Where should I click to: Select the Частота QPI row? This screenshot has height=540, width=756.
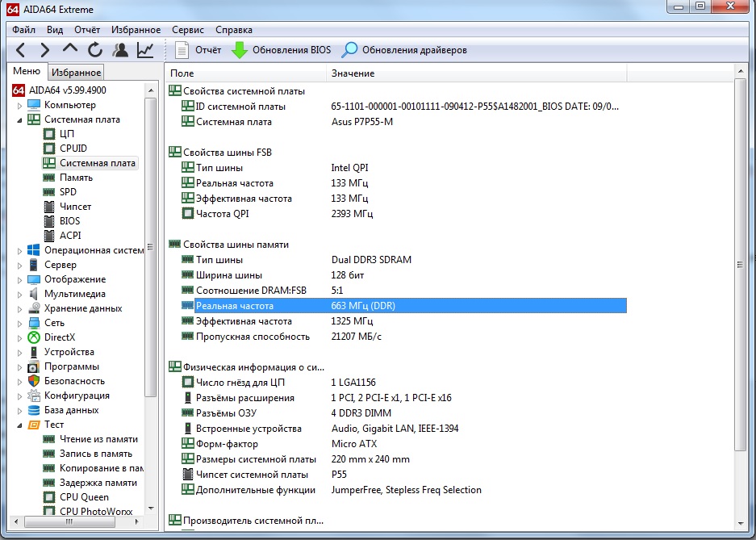(397, 214)
